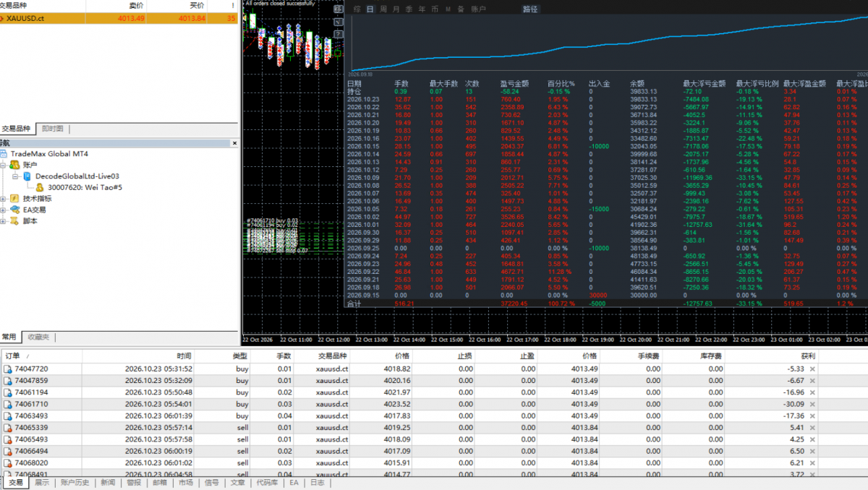Switch to the 即时图 tick chart tab
The width and height of the screenshot is (868, 490).
tap(52, 129)
